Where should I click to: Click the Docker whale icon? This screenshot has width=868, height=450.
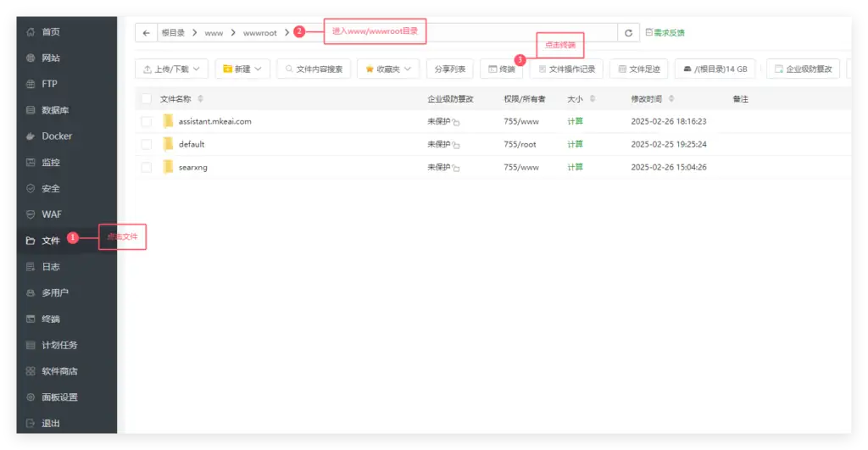[x=31, y=136]
